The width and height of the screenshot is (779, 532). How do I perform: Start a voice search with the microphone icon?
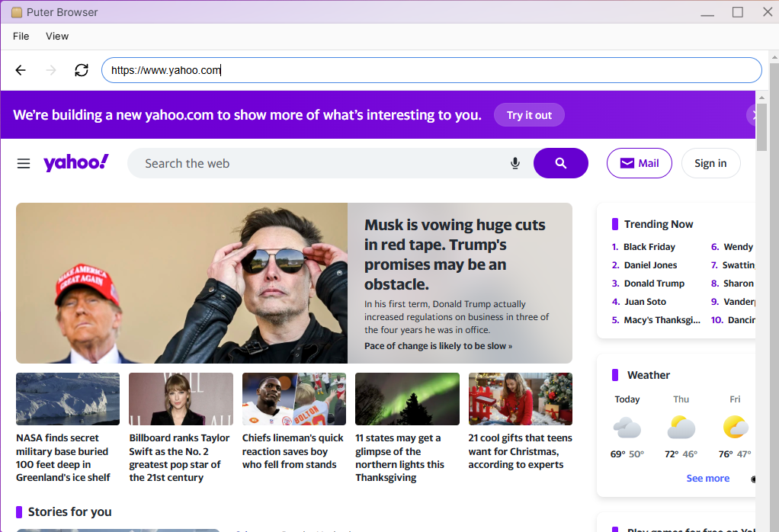click(515, 163)
